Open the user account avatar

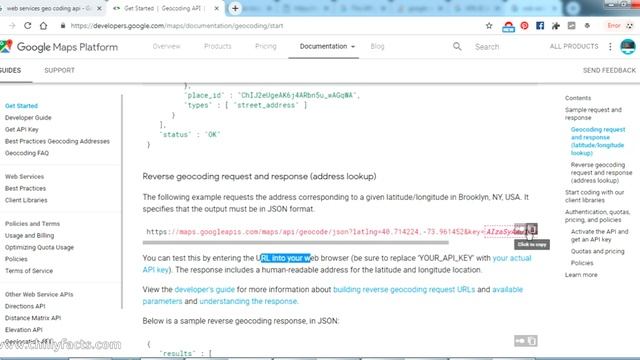(628, 47)
